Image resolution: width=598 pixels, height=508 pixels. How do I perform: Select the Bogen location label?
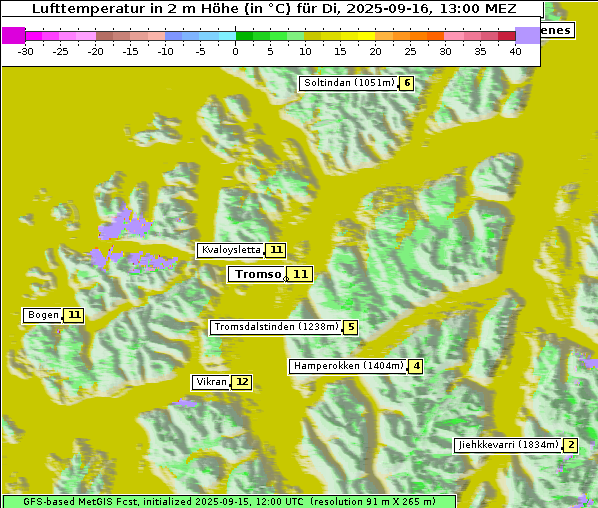(x=42, y=315)
